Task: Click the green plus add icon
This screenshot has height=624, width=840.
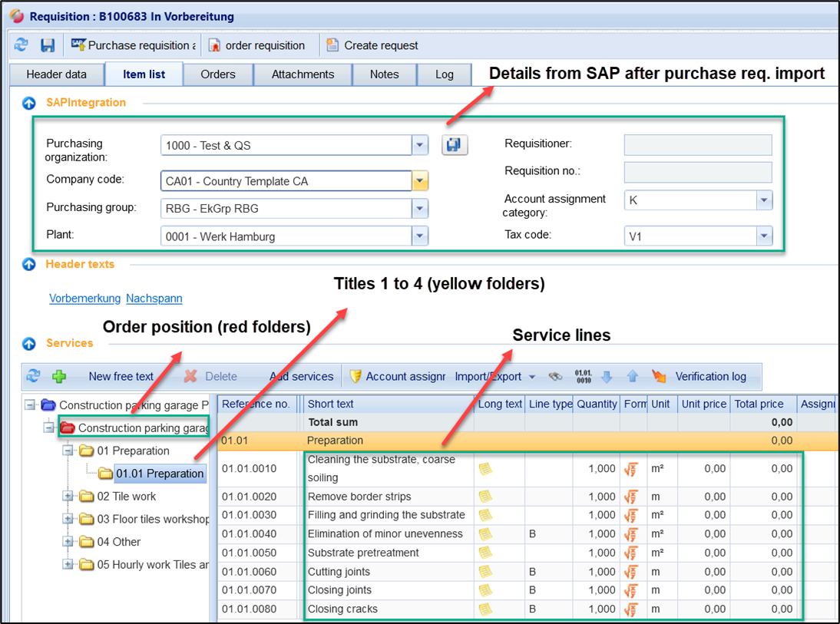Action: [59, 376]
